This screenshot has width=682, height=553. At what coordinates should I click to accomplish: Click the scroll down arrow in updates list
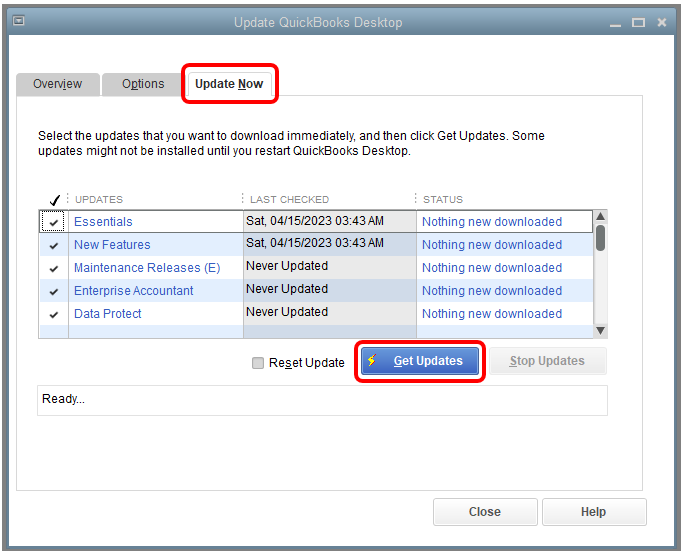click(x=600, y=331)
